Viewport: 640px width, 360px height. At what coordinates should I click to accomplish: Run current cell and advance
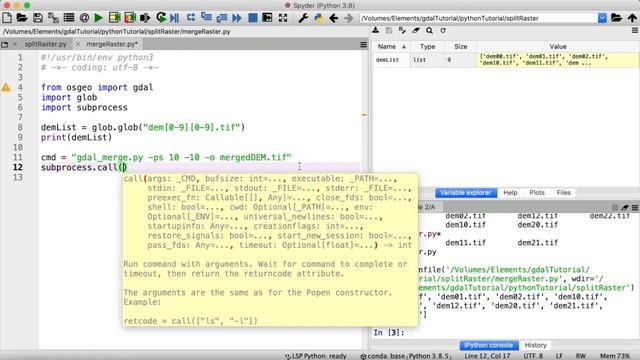(130, 18)
